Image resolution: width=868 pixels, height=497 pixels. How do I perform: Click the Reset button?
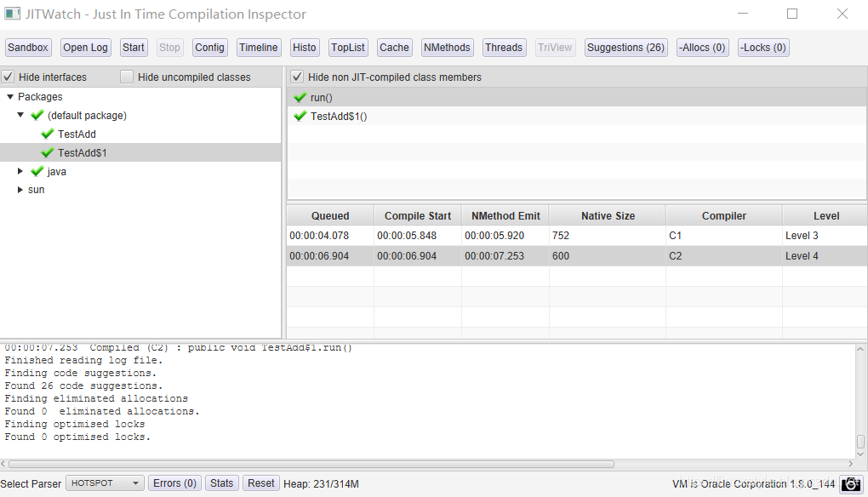260,483
